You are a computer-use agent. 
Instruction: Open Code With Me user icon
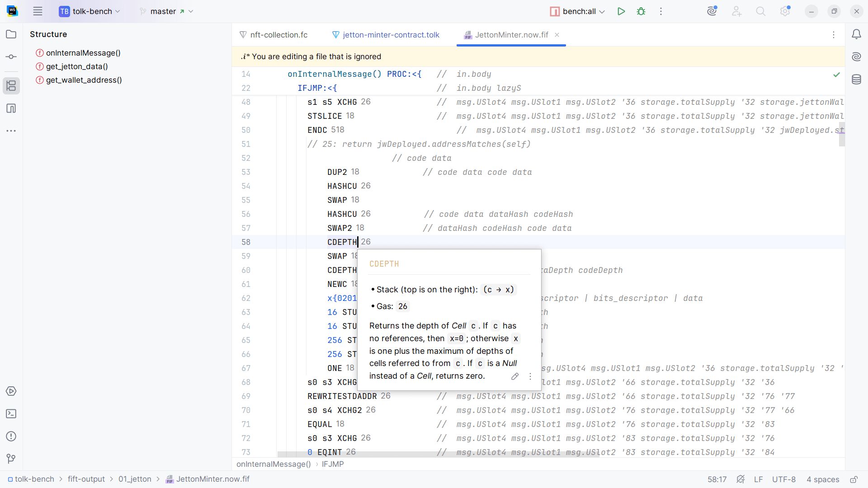(x=737, y=11)
